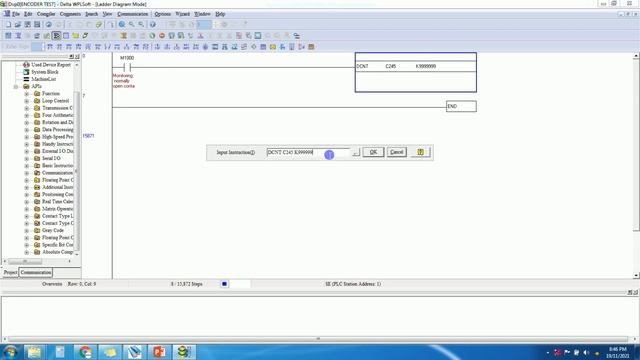Expand the Four Arithmetic folder
Viewport: 640px width, 360px height.
pyautogui.click(x=27, y=115)
